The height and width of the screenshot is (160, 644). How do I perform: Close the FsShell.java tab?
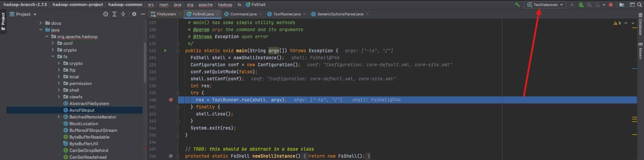coord(217,14)
